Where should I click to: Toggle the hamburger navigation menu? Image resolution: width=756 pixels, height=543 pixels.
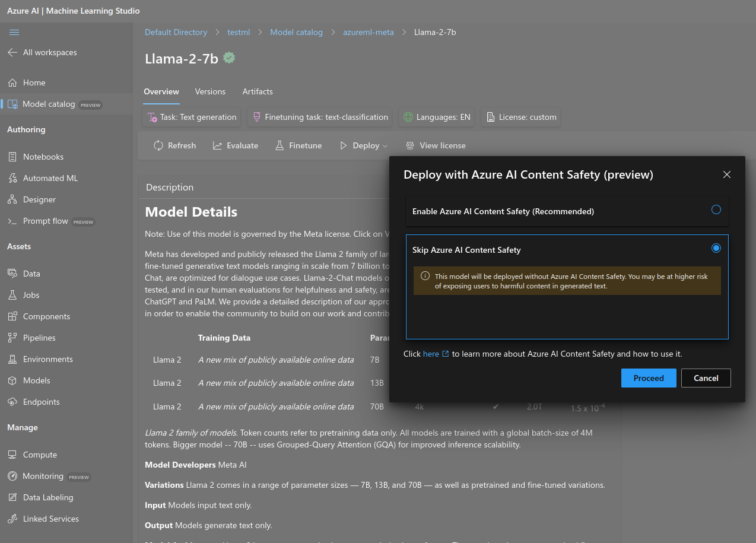[14, 32]
